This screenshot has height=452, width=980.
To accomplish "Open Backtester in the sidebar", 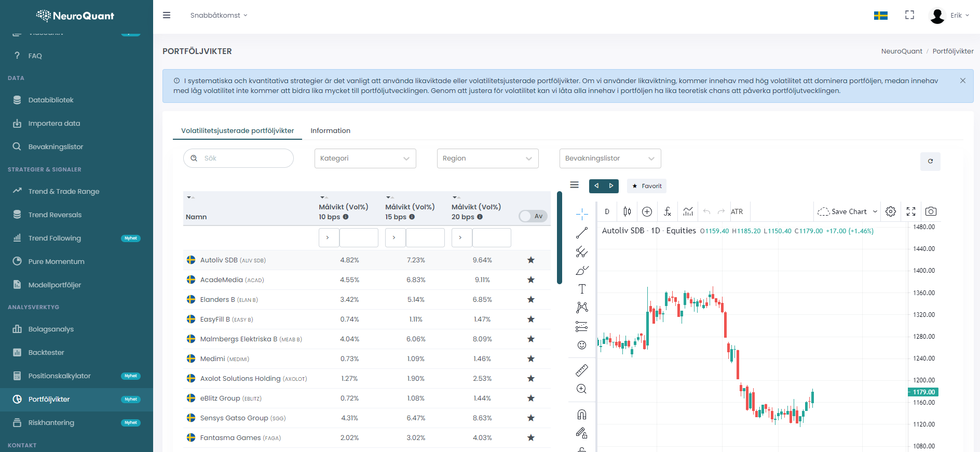I will [x=46, y=352].
